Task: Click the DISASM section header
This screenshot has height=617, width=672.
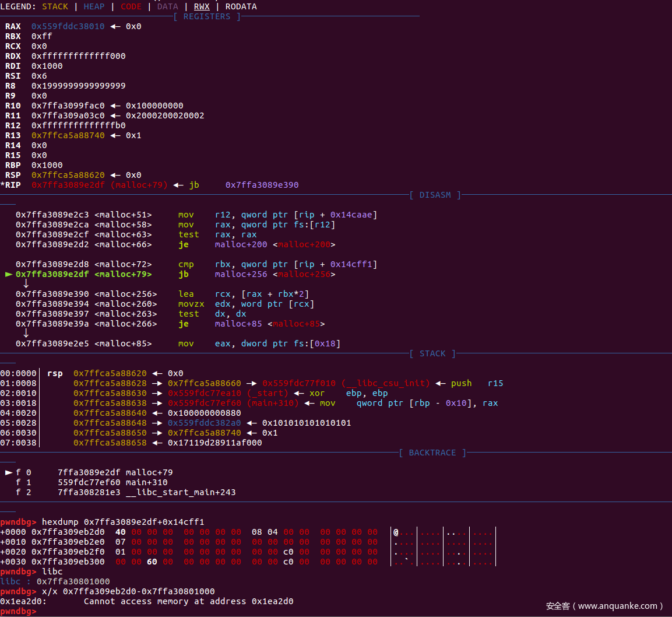Action: pyautogui.click(x=435, y=195)
